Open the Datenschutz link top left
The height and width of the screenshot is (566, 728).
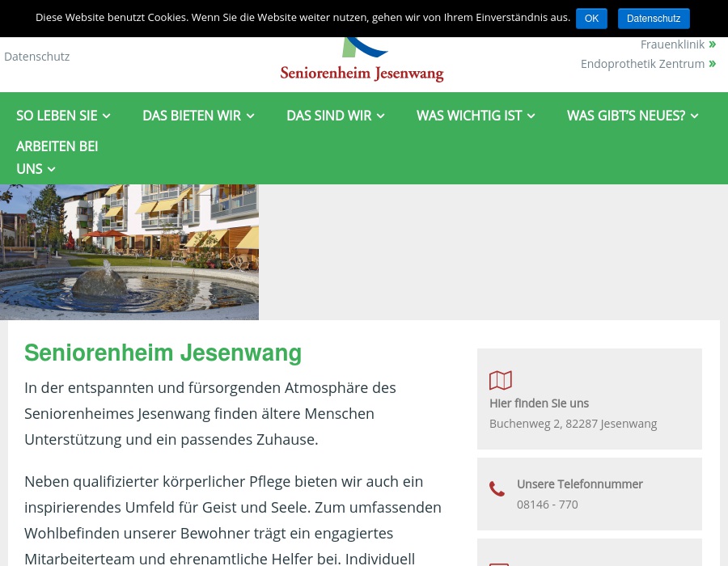(36, 56)
